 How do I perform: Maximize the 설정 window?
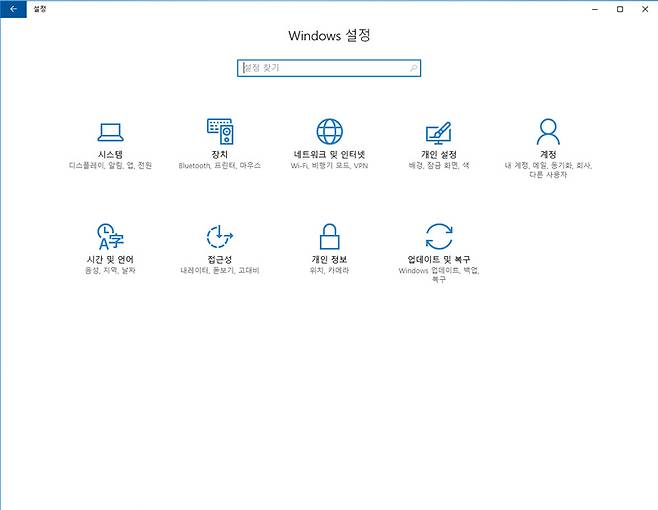point(620,8)
